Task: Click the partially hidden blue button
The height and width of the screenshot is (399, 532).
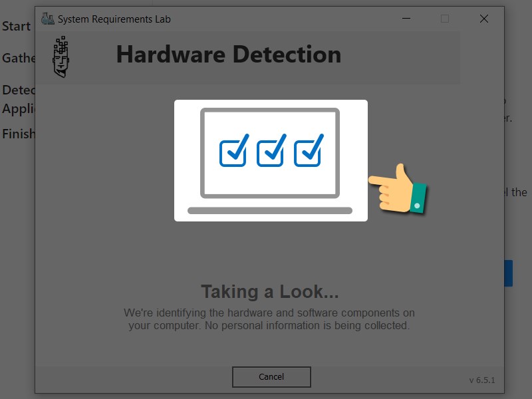Action: (x=508, y=273)
